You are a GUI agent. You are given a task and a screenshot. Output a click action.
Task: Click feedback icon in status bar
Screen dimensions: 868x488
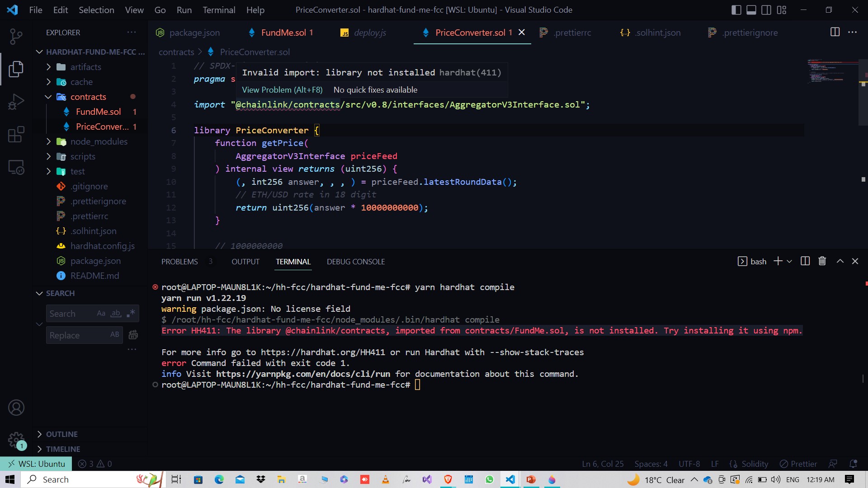(x=833, y=464)
